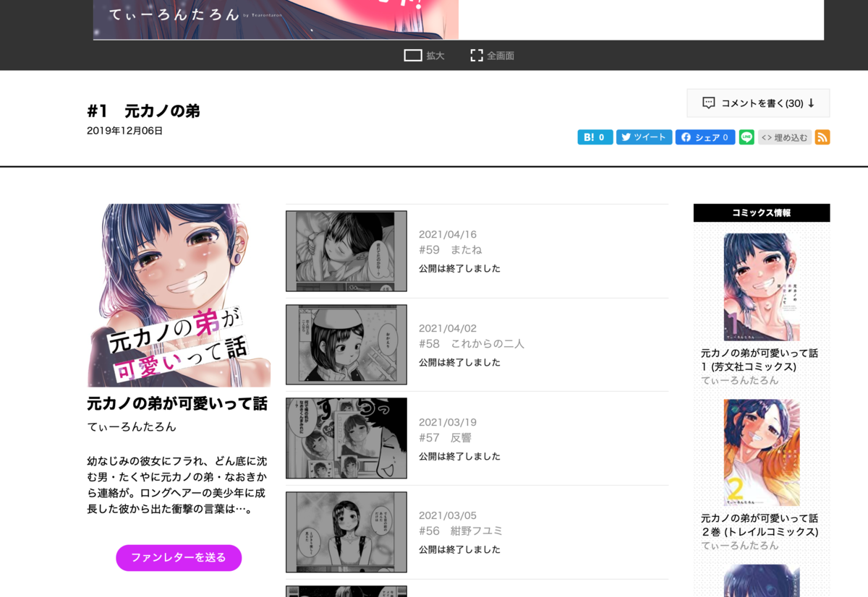Screen dimensions: 868x597
Task: Share on Facebook シェア button
Action: pos(705,137)
